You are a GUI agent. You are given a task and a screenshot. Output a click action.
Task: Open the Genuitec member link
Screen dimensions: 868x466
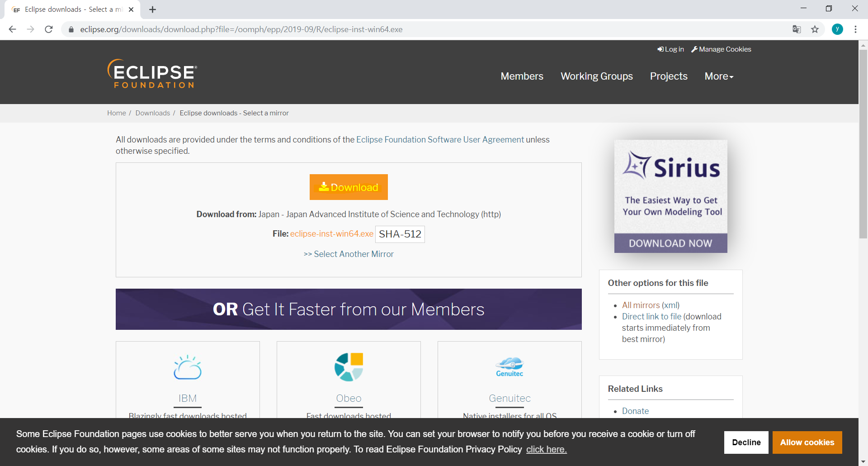[509, 399]
